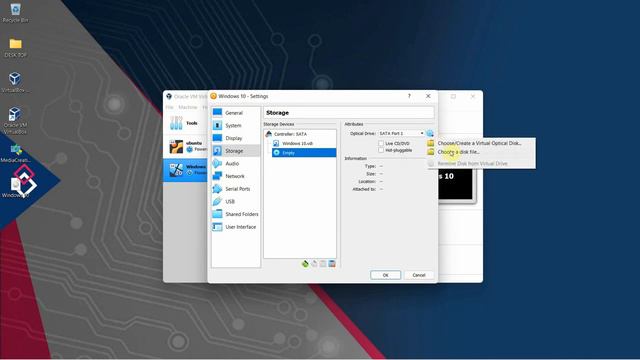The image size is (640, 360).
Task: Select the MediaCreation tool desktop icon
Action: tap(16, 153)
